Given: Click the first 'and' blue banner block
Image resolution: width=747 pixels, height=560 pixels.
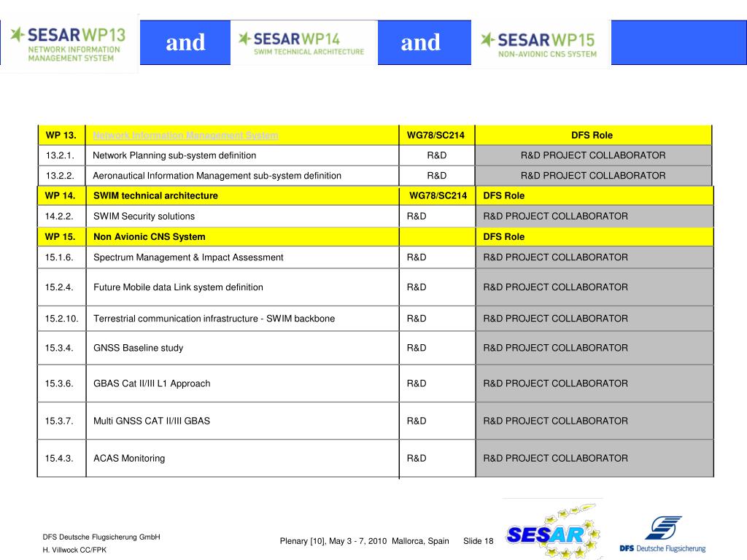Looking at the screenshot, I should pyautogui.click(x=185, y=42).
